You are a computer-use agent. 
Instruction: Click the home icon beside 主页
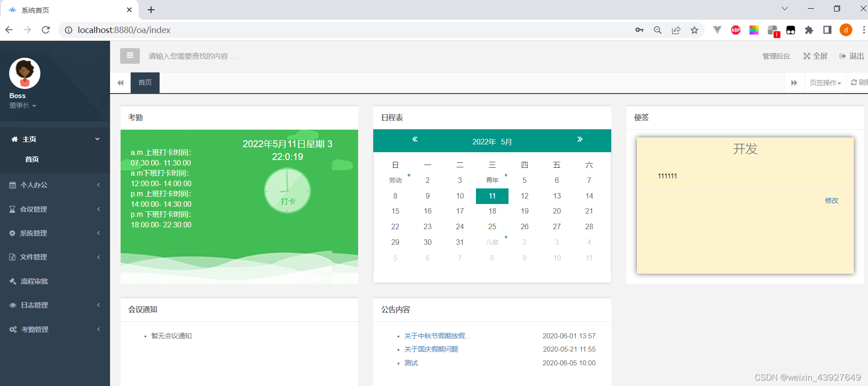(15, 139)
